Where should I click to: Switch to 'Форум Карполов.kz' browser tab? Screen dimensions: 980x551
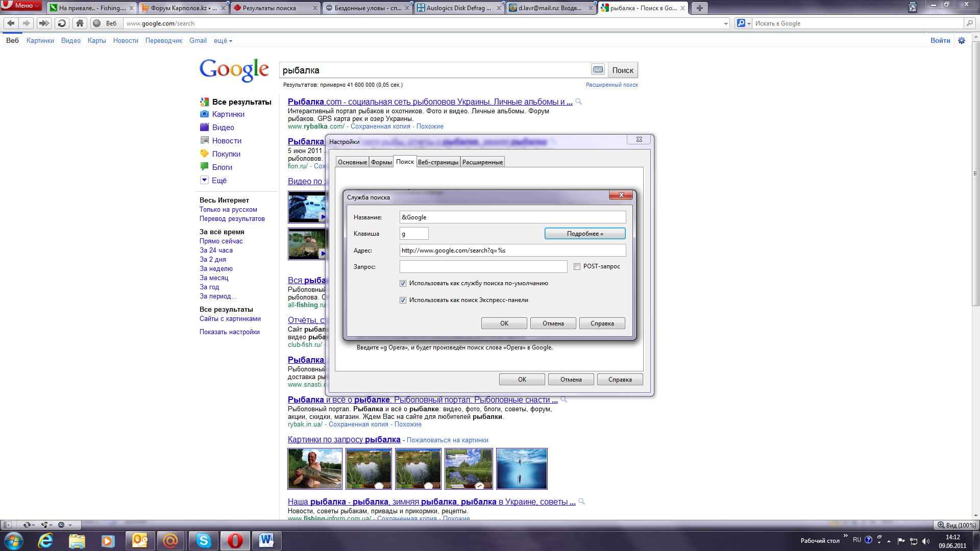[x=184, y=8]
